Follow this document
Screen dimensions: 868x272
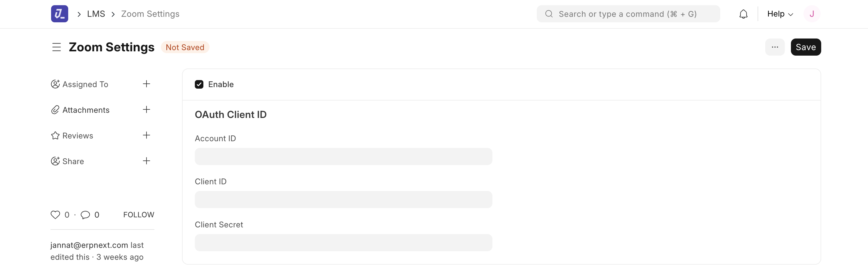click(x=139, y=215)
